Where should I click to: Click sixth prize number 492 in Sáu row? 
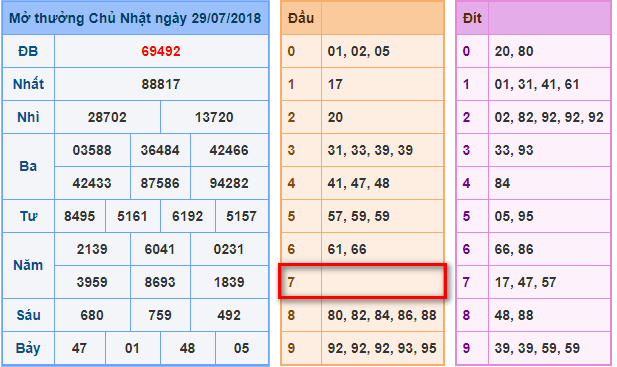click(x=229, y=315)
